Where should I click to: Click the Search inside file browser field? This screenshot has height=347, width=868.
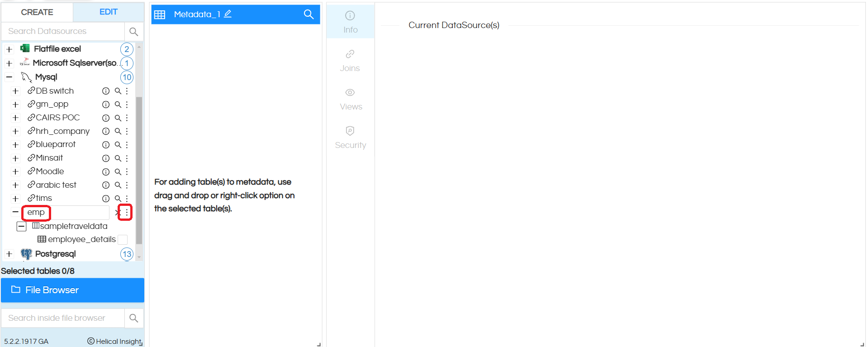point(63,318)
